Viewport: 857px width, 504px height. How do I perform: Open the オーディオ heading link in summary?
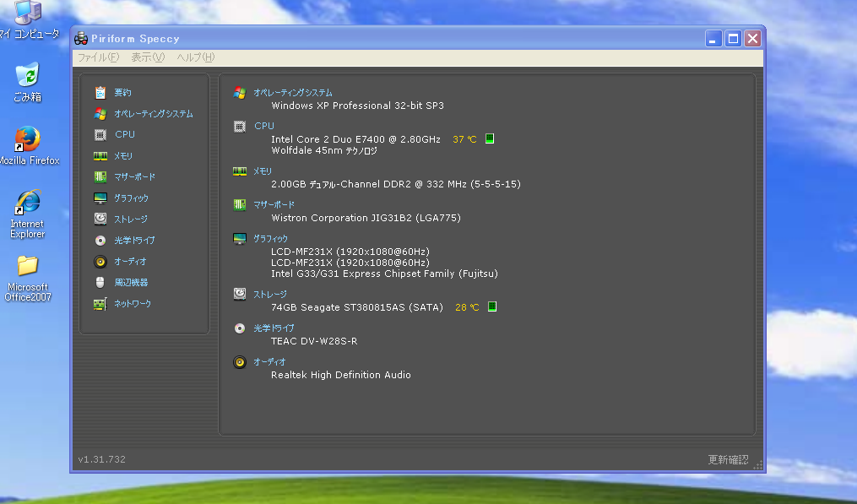[x=269, y=362]
